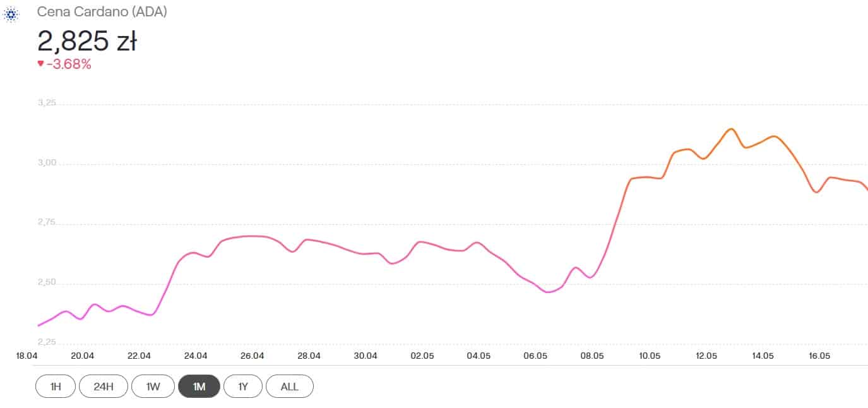
Task: Click the 2,50 price axis label
Action: (x=47, y=282)
